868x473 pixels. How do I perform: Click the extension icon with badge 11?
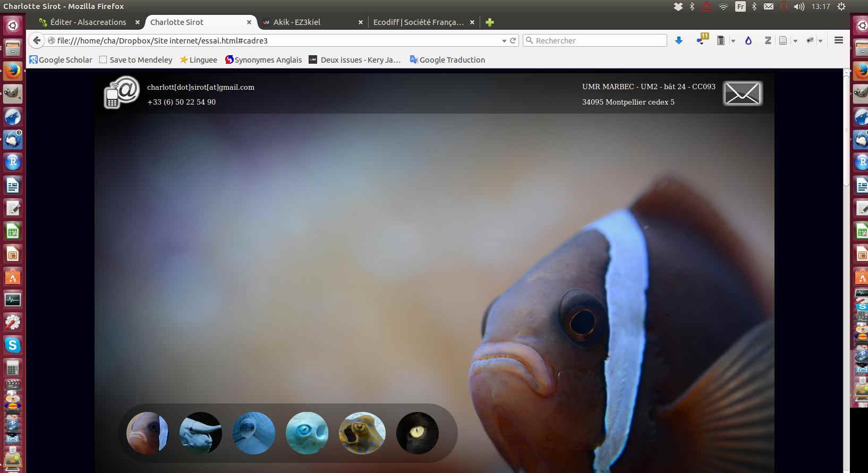click(x=702, y=39)
